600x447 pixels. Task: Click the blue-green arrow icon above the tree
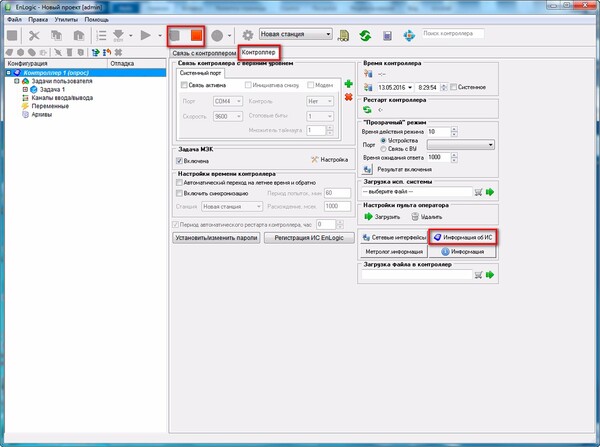(95, 52)
